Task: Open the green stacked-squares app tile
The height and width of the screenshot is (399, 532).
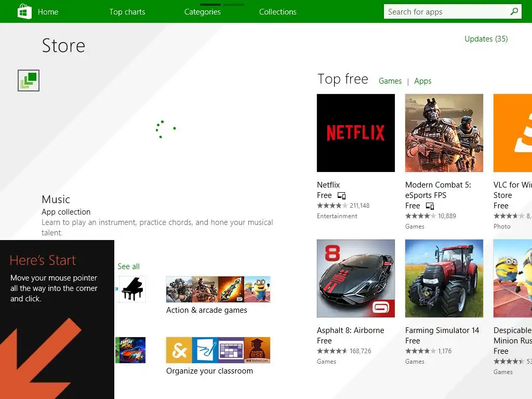Action: (x=29, y=81)
